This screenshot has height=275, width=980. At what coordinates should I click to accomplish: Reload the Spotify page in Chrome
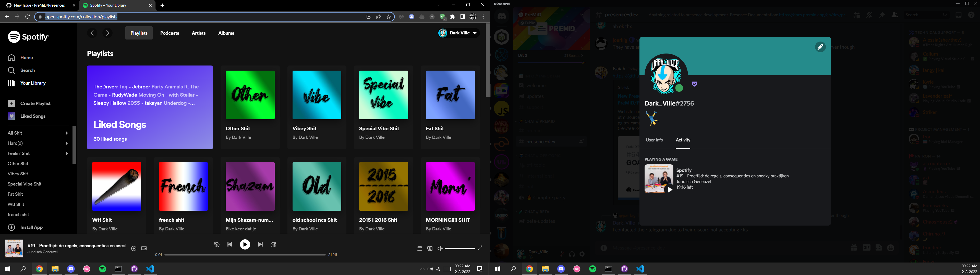point(27,17)
